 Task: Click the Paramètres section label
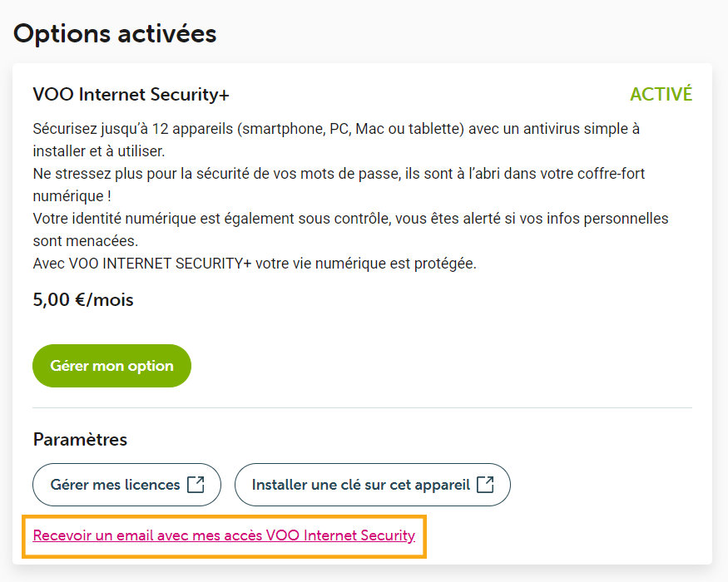pyautogui.click(x=79, y=439)
